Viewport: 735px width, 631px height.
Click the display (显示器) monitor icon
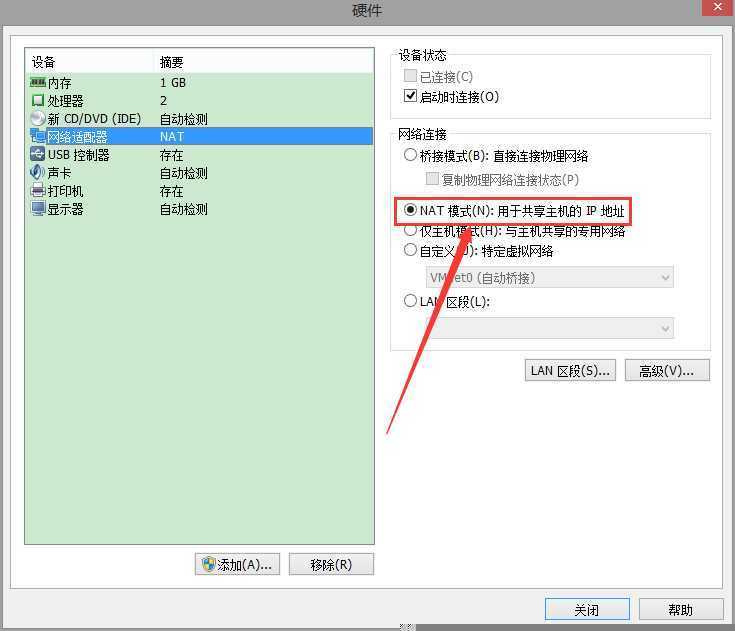[38, 209]
